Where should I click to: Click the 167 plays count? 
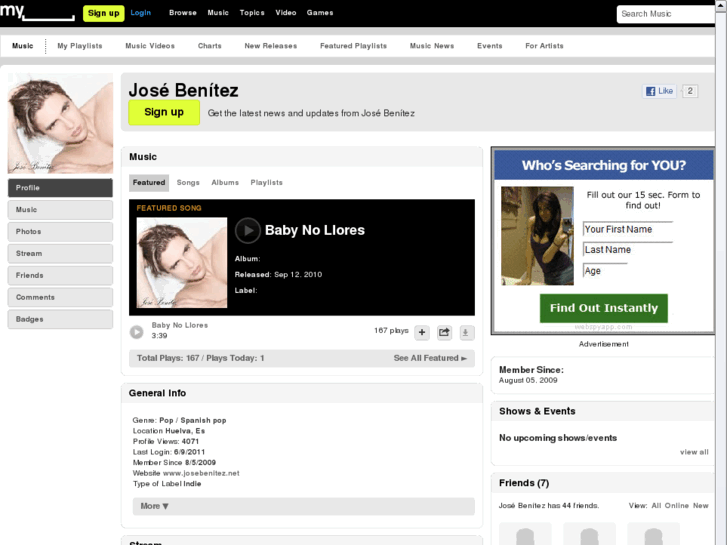[391, 330]
